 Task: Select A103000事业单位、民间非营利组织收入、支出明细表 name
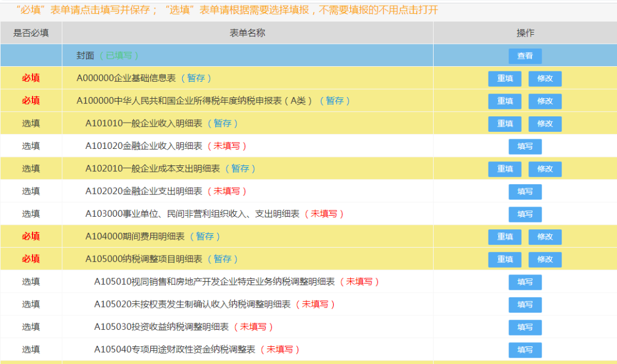tap(193, 213)
